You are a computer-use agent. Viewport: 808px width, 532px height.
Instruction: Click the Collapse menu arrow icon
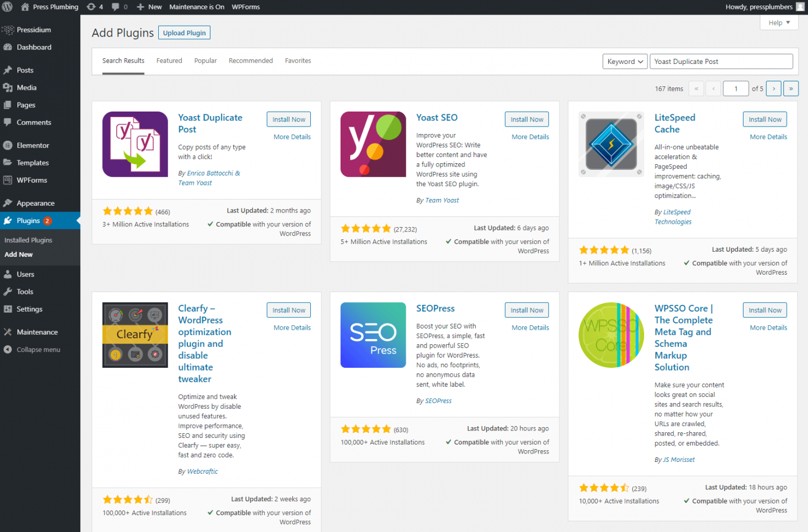tap(8, 349)
